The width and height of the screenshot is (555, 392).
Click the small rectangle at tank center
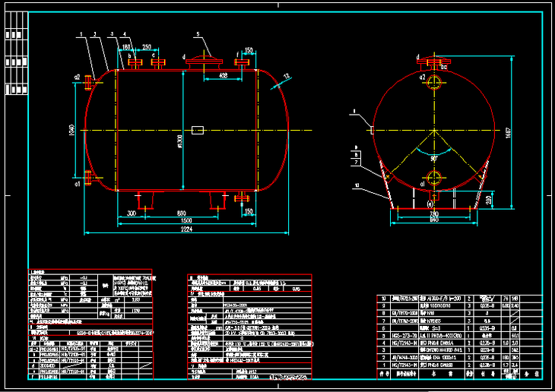(x=196, y=130)
